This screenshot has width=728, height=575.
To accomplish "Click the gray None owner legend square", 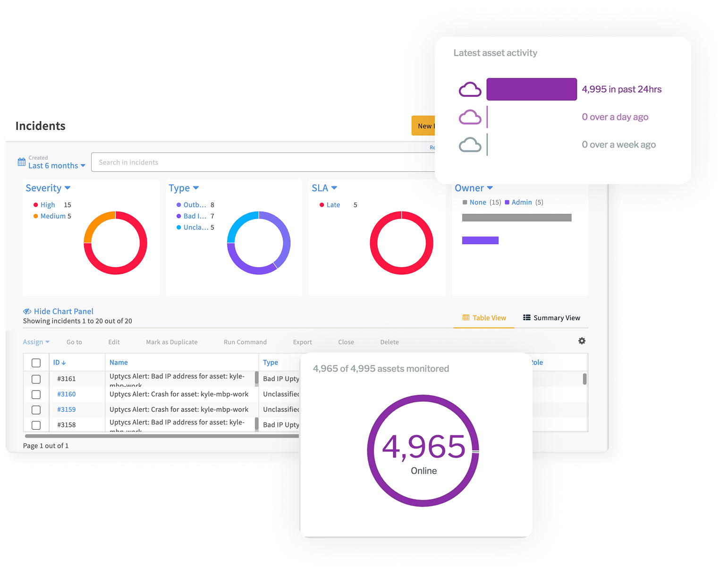I will (465, 202).
